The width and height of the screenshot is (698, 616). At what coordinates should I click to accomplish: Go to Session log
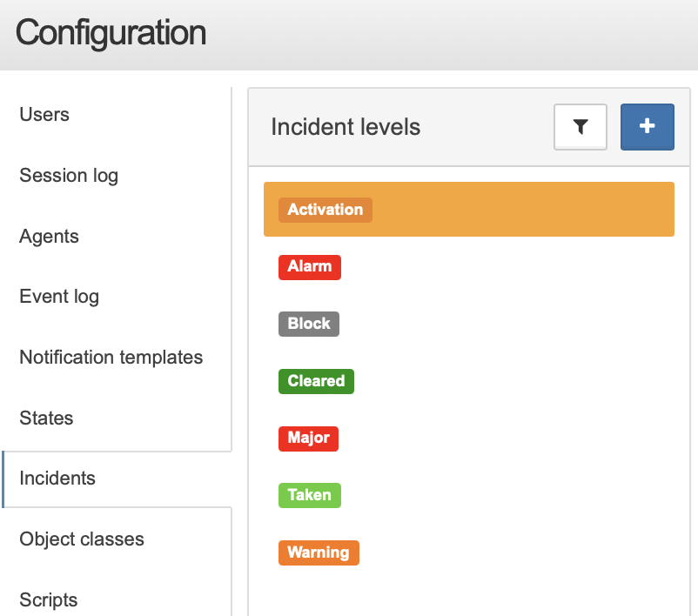[x=69, y=176]
